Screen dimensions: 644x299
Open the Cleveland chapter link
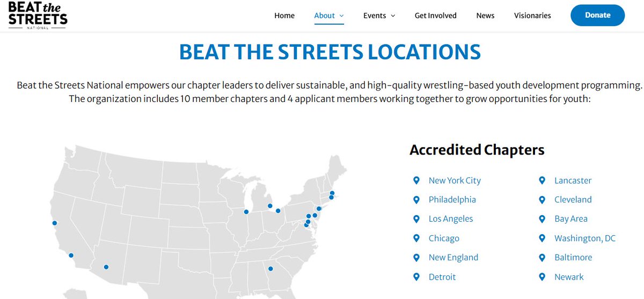(573, 200)
